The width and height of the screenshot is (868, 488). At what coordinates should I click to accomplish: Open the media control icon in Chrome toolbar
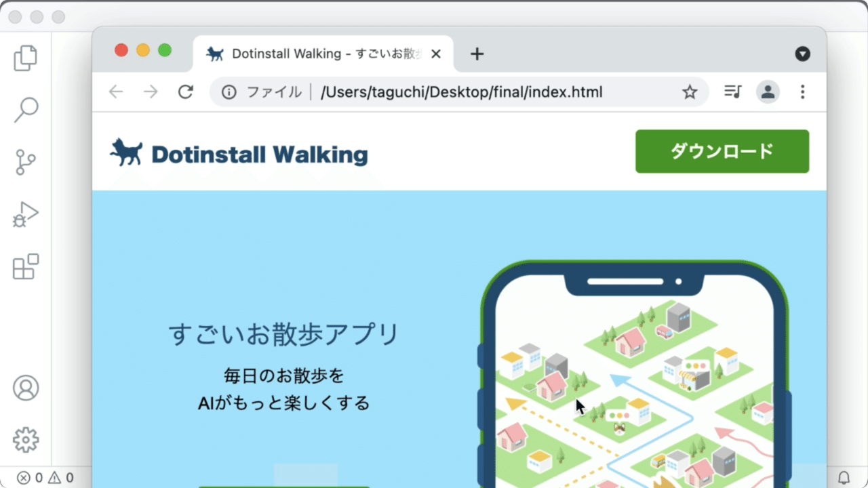pyautogui.click(x=733, y=91)
